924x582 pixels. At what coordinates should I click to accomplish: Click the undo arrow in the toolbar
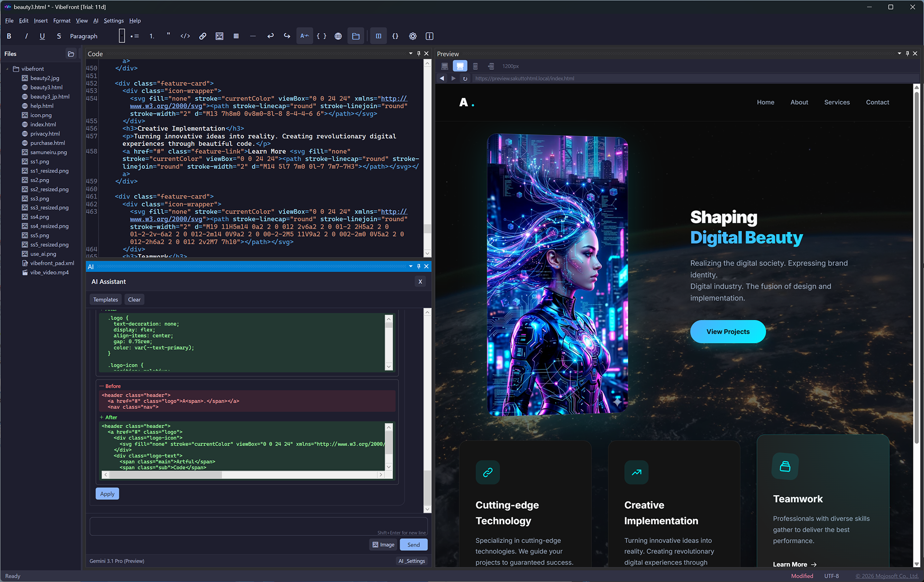270,36
